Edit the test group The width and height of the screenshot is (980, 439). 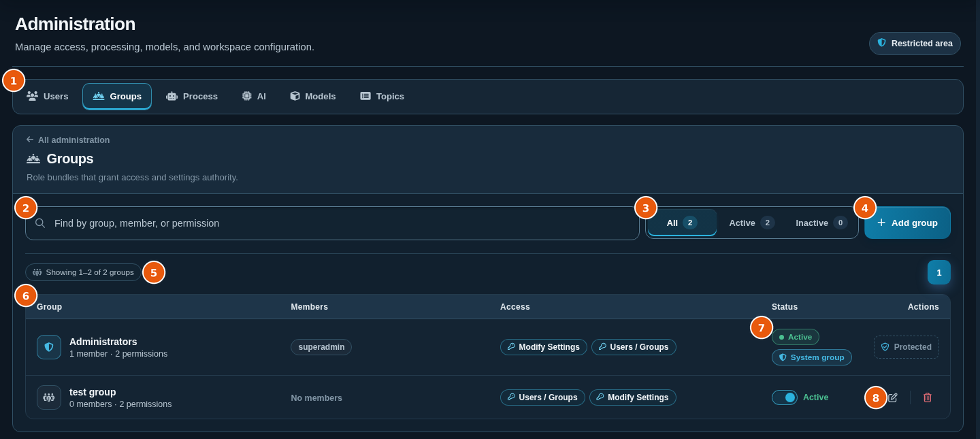(x=893, y=397)
